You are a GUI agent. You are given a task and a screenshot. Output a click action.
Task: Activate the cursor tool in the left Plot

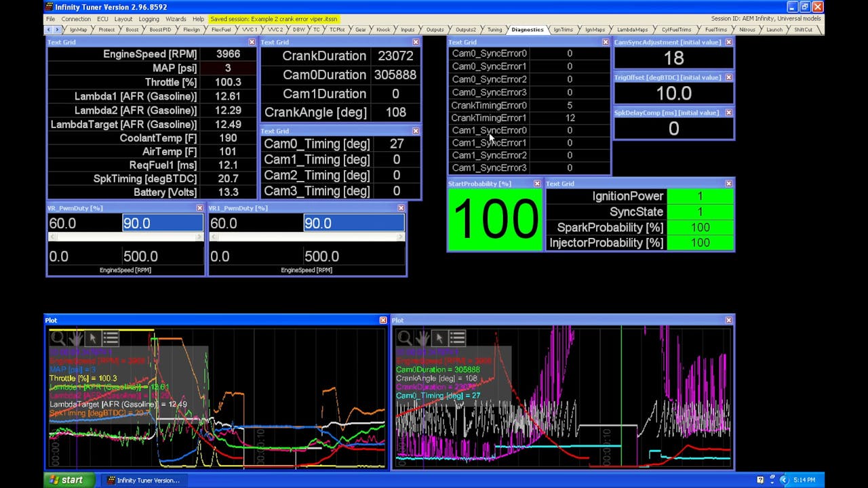92,338
